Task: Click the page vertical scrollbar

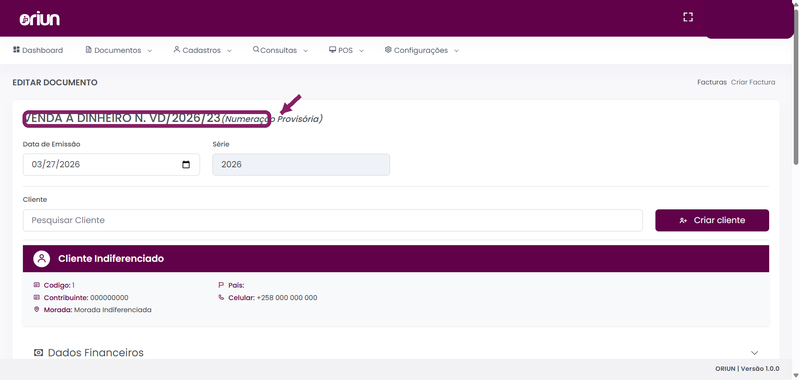Action: 795,87
